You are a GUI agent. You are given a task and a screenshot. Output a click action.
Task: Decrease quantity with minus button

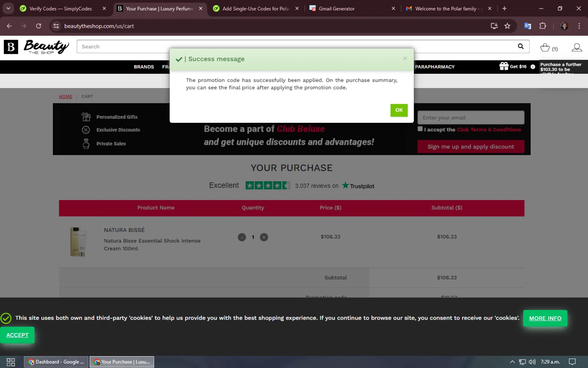tap(242, 237)
